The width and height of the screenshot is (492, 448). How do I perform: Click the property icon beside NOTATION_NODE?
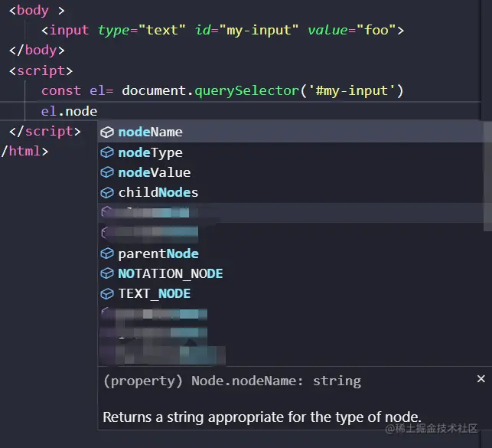[x=107, y=273]
